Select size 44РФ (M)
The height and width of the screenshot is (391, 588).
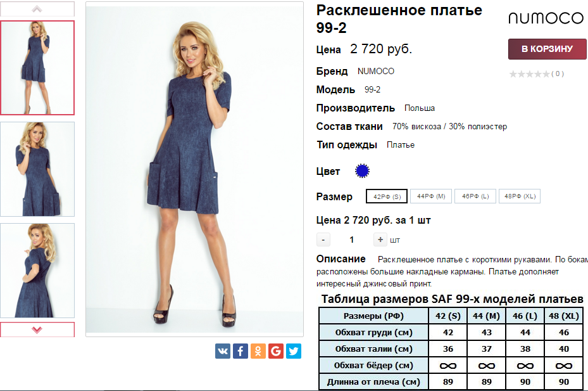[431, 196]
